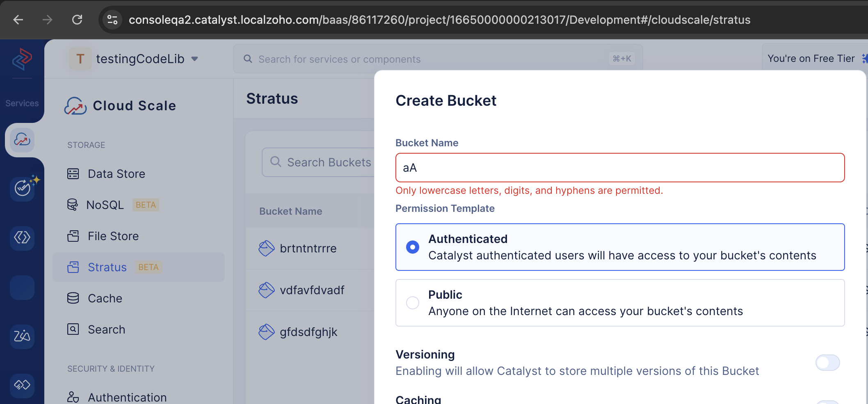Open the vdfavfdvadf bucket
The height and width of the screenshot is (404, 868).
pos(312,290)
